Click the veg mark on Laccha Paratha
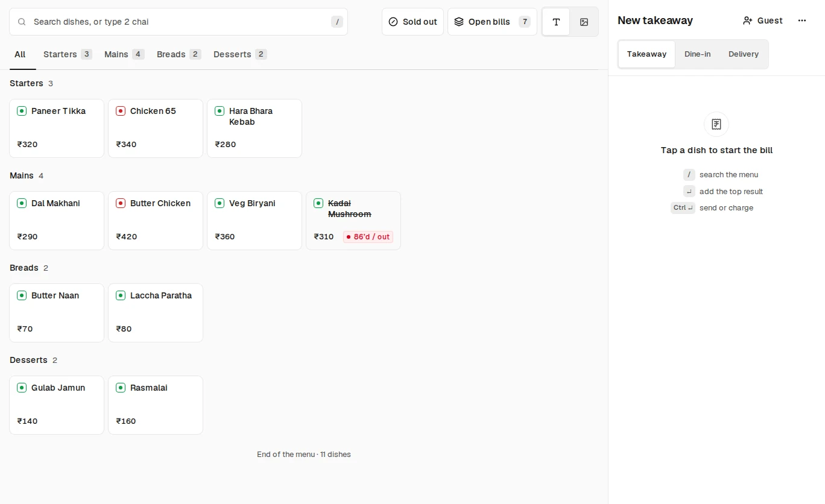Screen dimensions: 825x504 click(x=121, y=295)
